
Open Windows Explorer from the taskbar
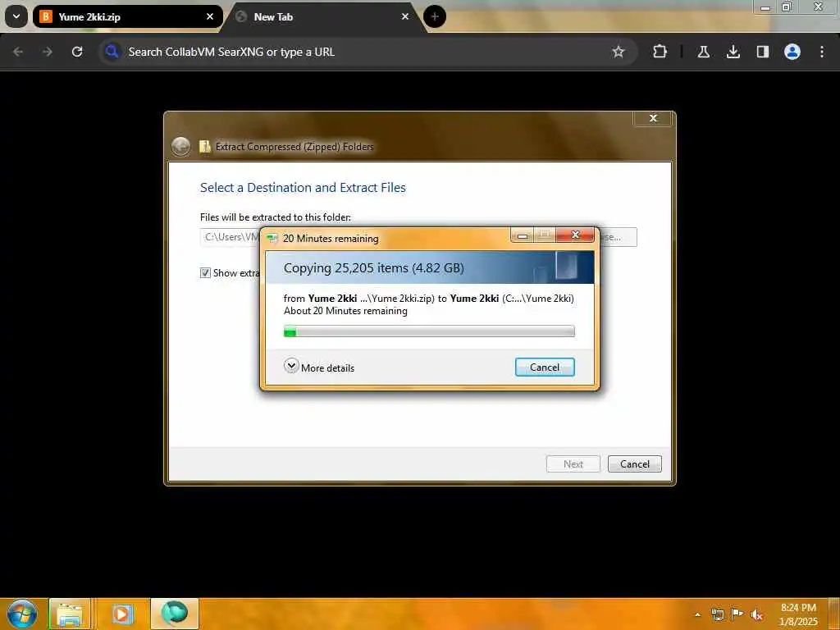pos(71,614)
